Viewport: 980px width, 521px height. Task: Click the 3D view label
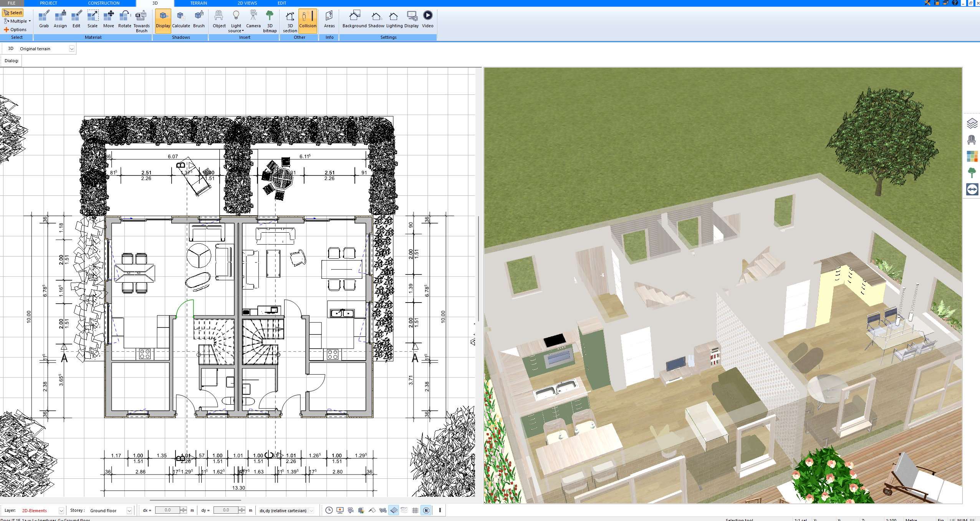11,49
